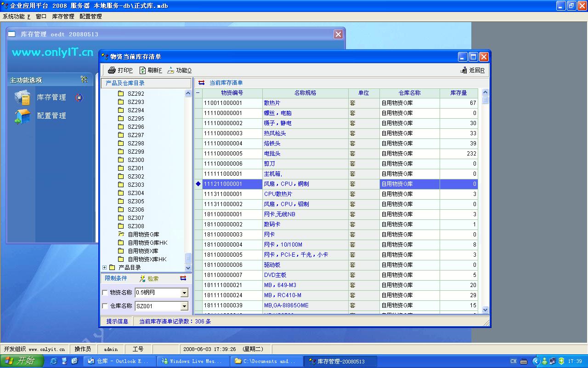Select the SZ300 warehouse folder
Viewport: 588px width, 368px height.
pos(136,160)
